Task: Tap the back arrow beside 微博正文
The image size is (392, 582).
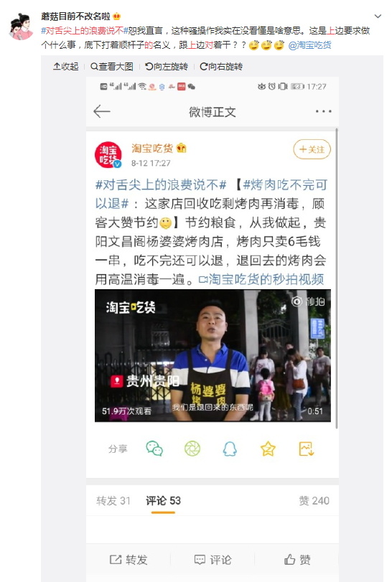Action: (102, 111)
